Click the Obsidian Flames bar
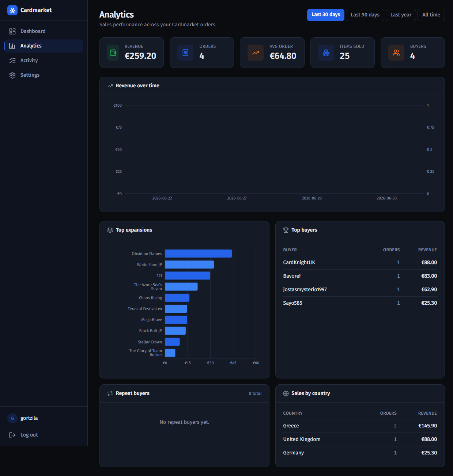 click(x=198, y=254)
